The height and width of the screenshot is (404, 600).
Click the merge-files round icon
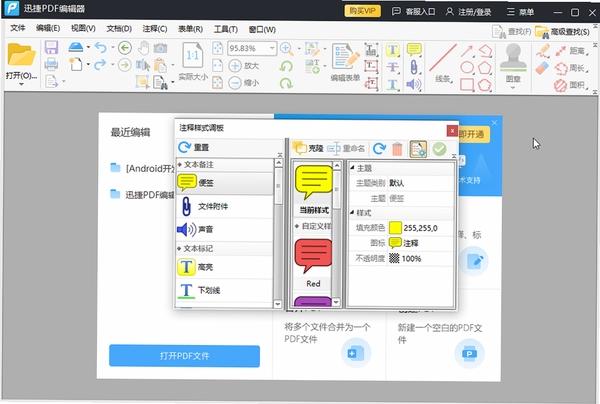click(x=355, y=353)
